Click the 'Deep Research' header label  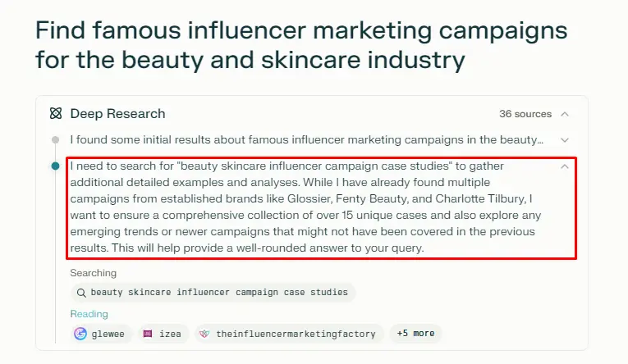pos(117,114)
